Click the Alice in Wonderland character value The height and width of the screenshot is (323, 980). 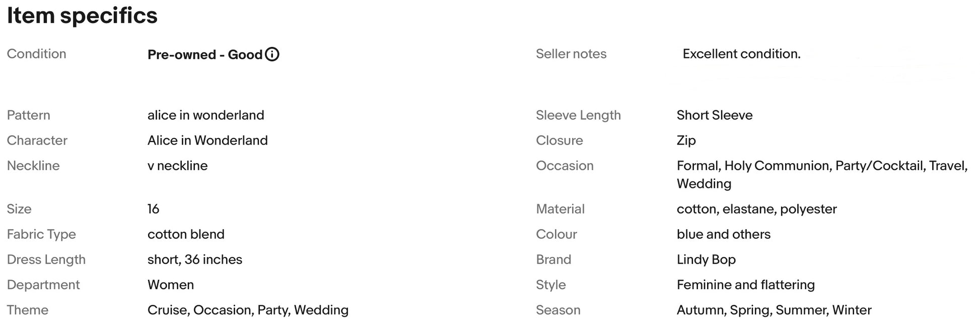[207, 141]
